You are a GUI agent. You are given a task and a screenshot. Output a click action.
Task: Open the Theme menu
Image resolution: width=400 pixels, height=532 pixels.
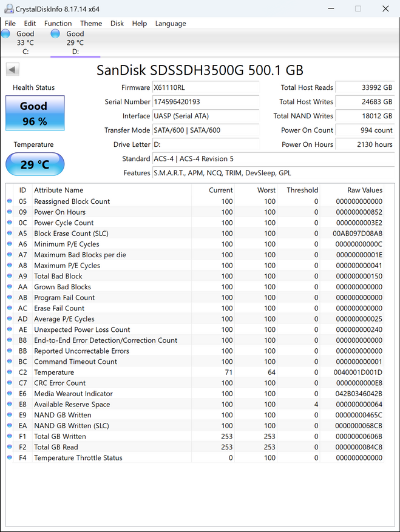pos(91,24)
